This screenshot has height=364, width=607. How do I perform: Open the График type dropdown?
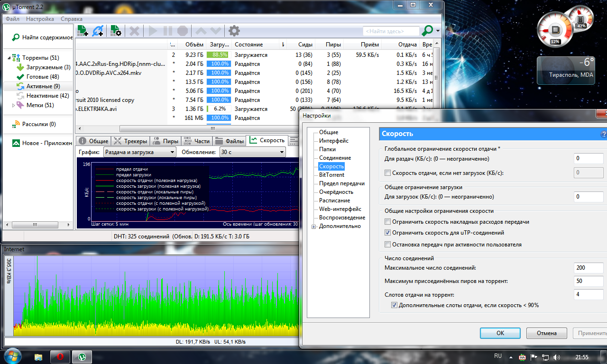point(139,152)
